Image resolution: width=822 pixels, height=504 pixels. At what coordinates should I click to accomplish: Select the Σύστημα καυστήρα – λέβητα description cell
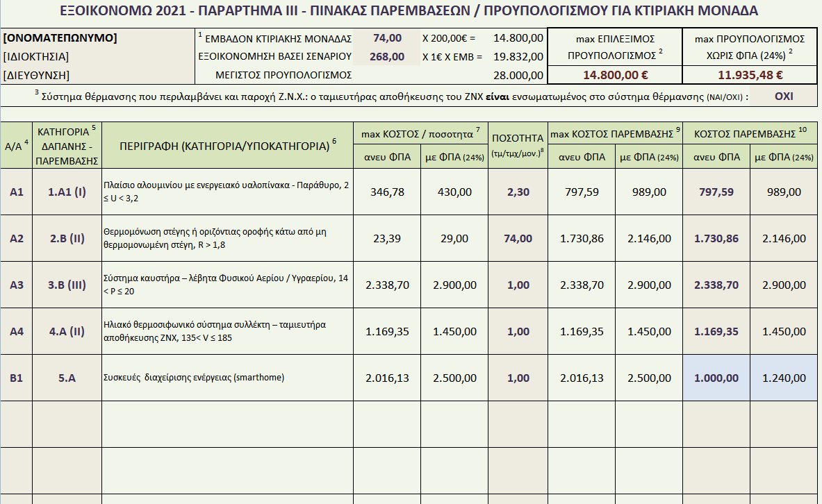(x=227, y=285)
